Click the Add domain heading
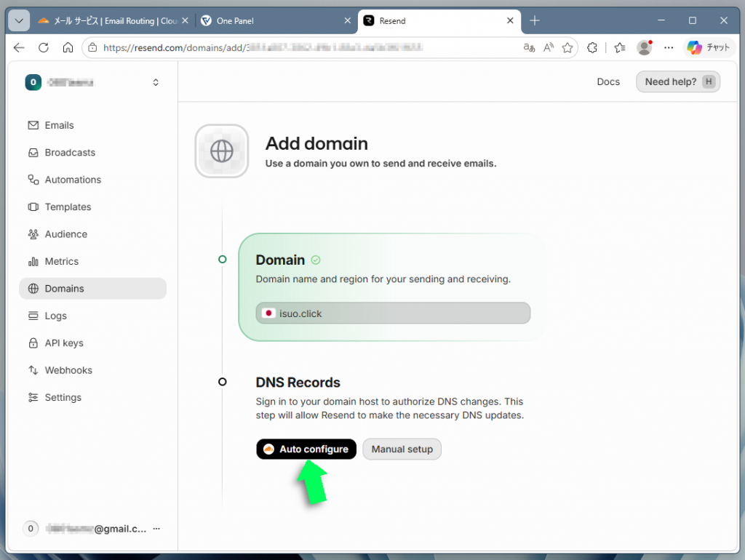The width and height of the screenshot is (745, 560). click(x=316, y=143)
